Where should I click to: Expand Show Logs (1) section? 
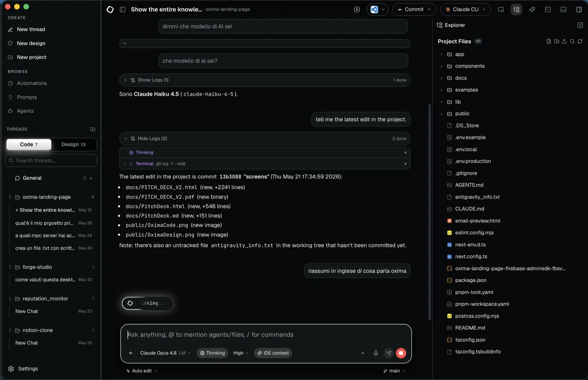coord(265,80)
